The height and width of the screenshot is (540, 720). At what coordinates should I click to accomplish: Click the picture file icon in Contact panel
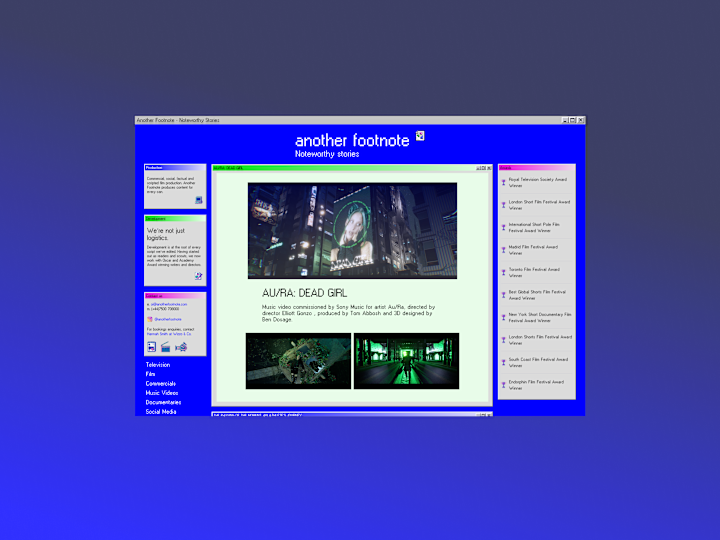click(152, 347)
